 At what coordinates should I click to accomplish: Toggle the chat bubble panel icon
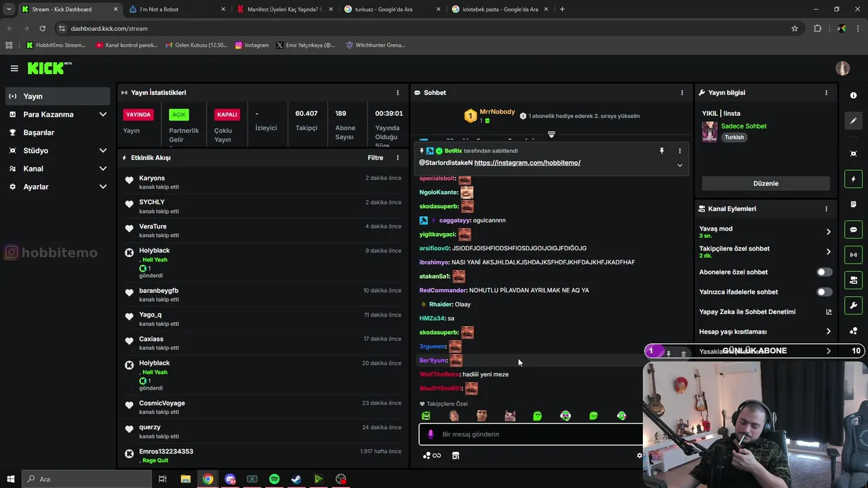(x=853, y=230)
